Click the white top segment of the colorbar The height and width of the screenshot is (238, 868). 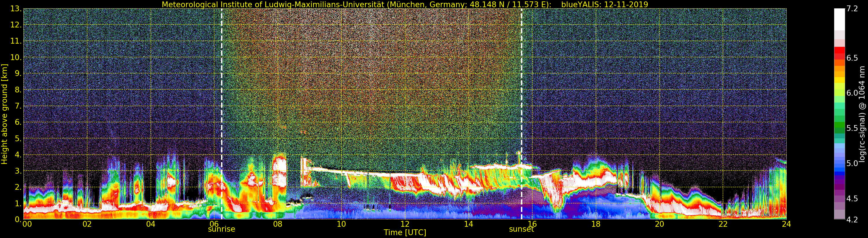pyautogui.click(x=839, y=19)
